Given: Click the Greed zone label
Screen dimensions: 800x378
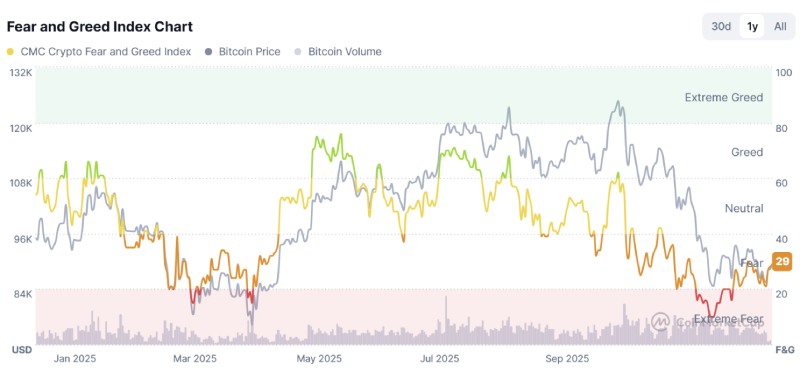Looking at the screenshot, I should tap(747, 152).
